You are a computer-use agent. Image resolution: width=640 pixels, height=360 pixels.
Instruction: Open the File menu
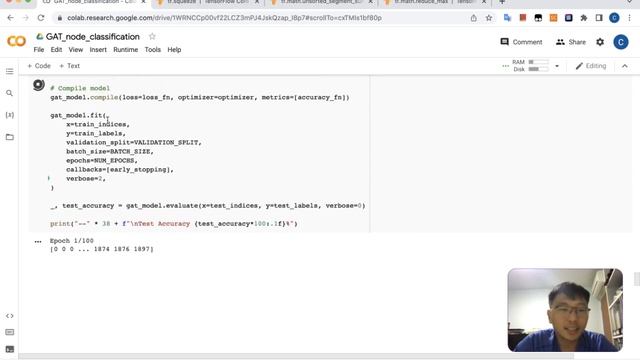[39, 49]
